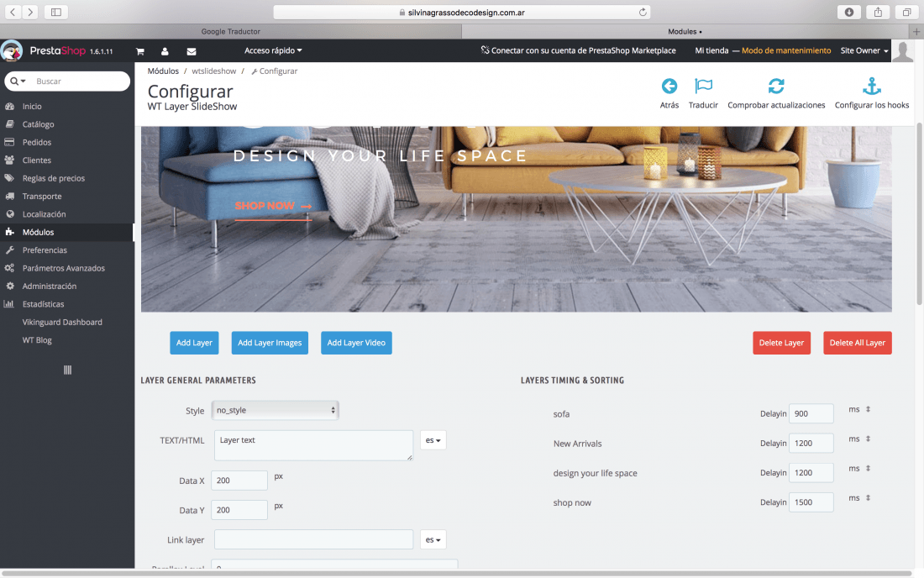Open Safari share button
This screenshot has width=924, height=578.
878,12
